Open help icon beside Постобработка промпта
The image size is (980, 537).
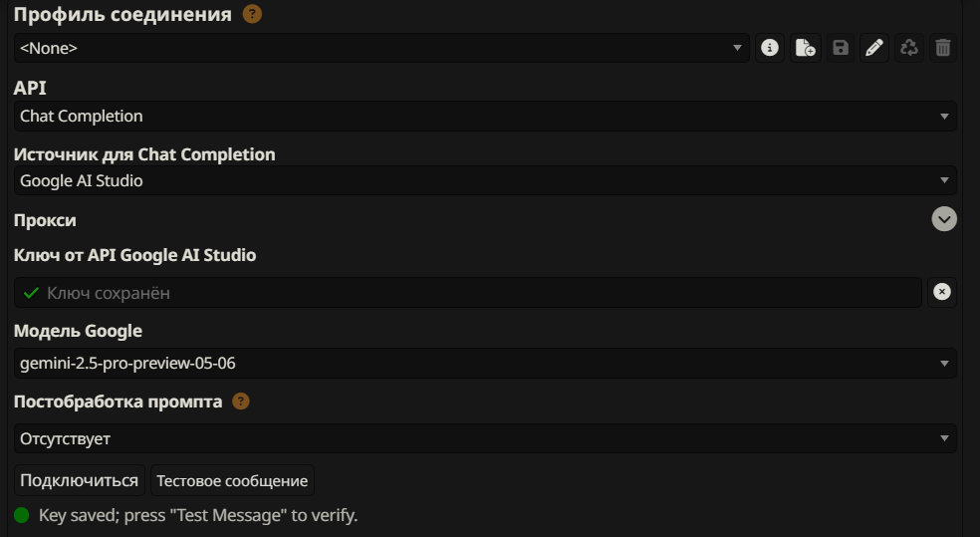point(240,402)
